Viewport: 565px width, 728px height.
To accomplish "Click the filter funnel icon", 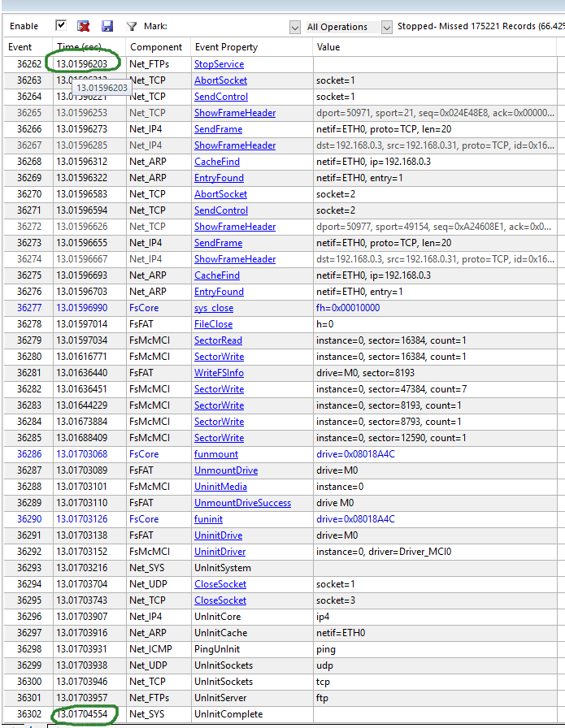I will [x=132, y=27].
